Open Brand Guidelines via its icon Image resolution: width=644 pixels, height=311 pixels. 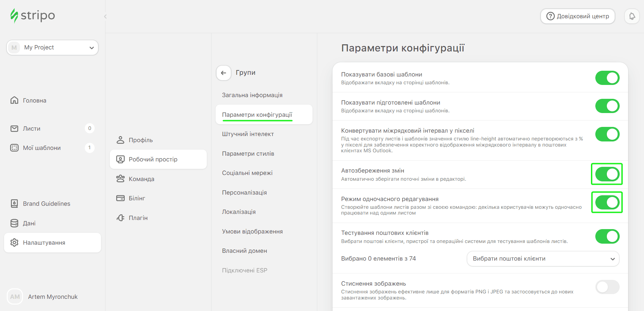14,204
